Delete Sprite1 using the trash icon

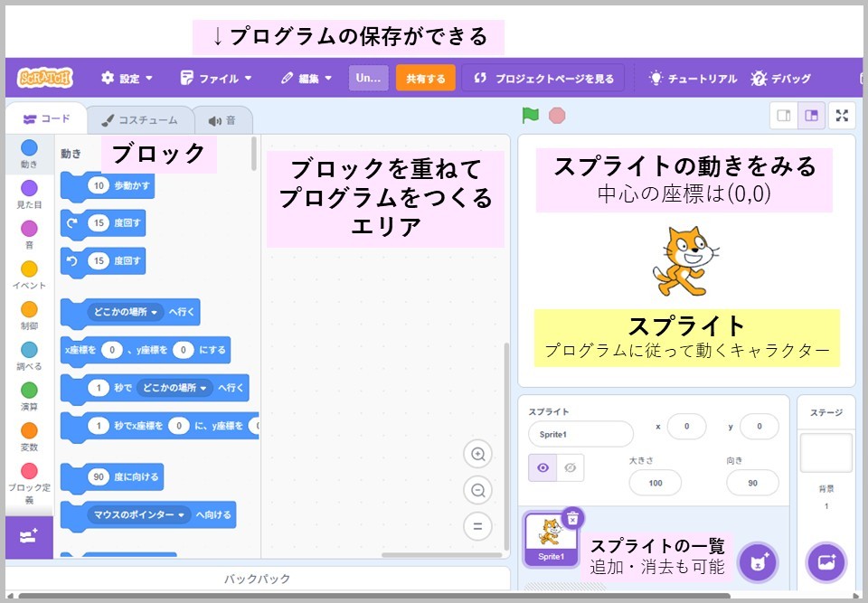572,518
